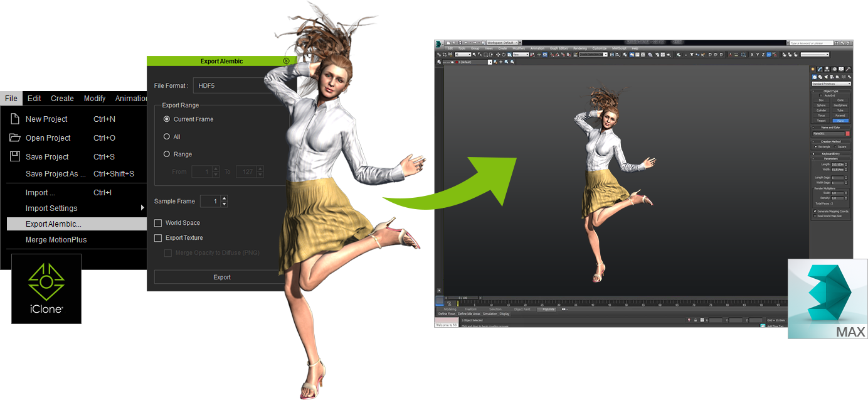Screen dimensions: 868x400
Task: Open the Standard Primitives dropdown
Action: 830,84
